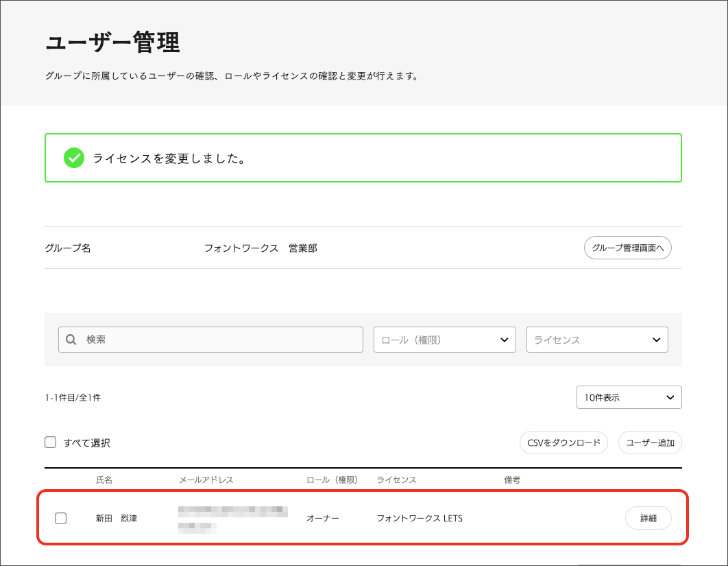The image size is (728, 566).
Task: Click the 氏名 column header
Action: point(104,480)
